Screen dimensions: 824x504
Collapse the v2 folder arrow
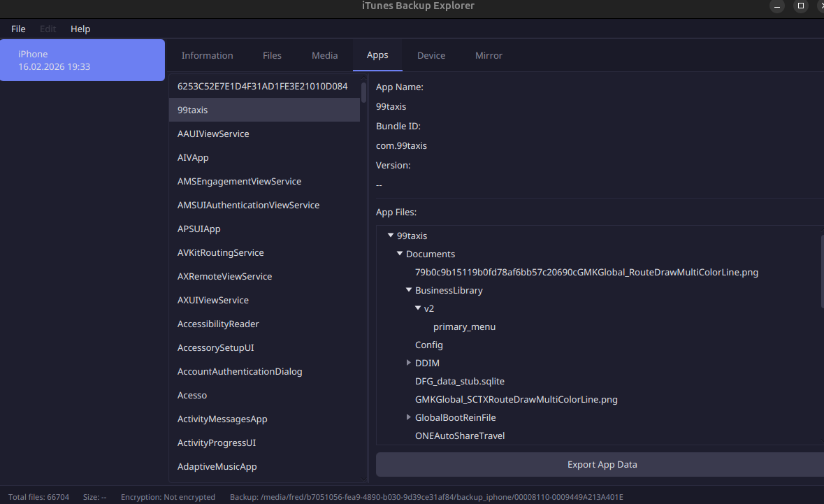(418, 308)
